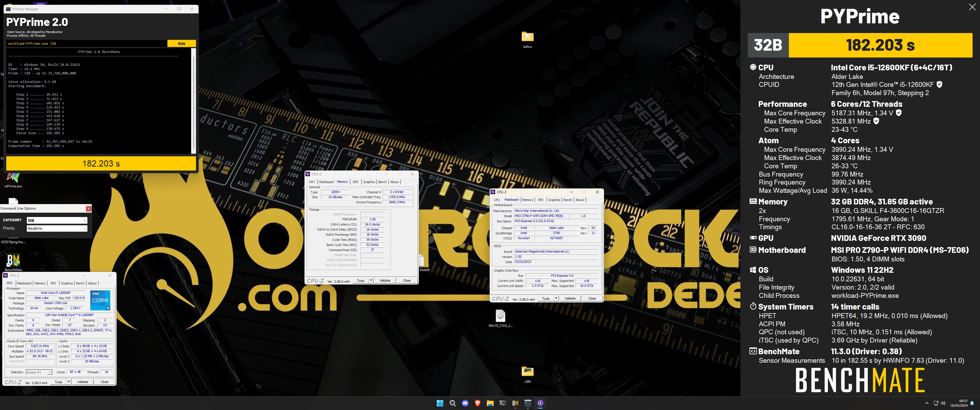The image size is (980, 410).
Task: Open the volume icon in the system tray
Action: pyautogui.click(x=943, y=403)
